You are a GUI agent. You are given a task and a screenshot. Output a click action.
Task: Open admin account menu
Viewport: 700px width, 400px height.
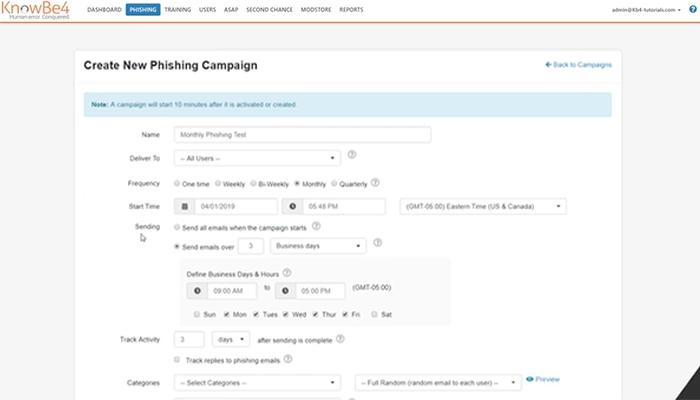646,10
